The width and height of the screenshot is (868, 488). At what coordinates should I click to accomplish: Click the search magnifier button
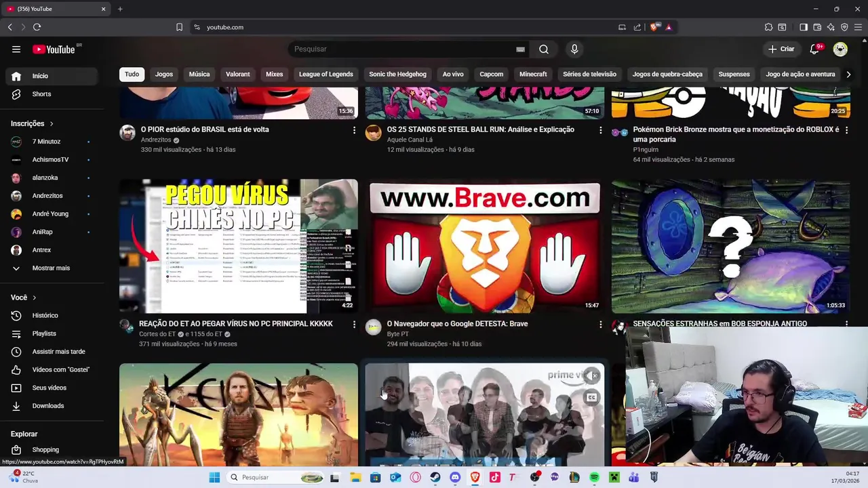click(x=544, y=49)
